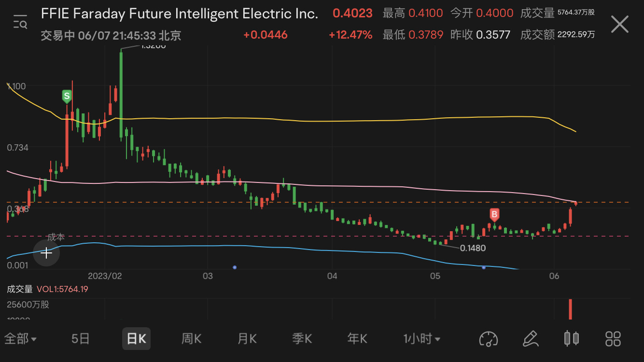Open the stock search list icon
The width and height of the screenshot is (644, 362).
20,22
